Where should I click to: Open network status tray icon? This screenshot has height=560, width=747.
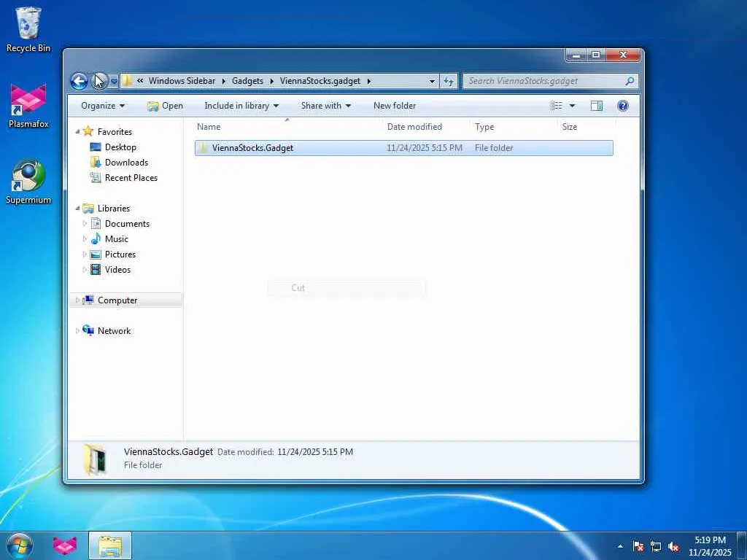click(656, 546)
